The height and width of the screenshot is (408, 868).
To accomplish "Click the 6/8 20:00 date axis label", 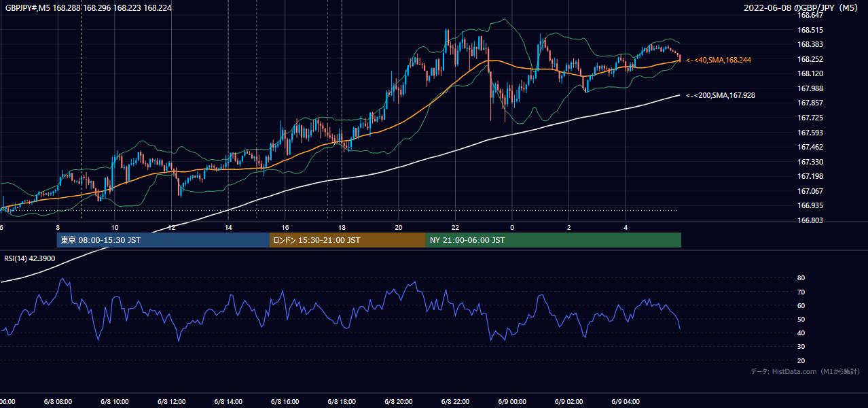I will click(x=398, y=402).
